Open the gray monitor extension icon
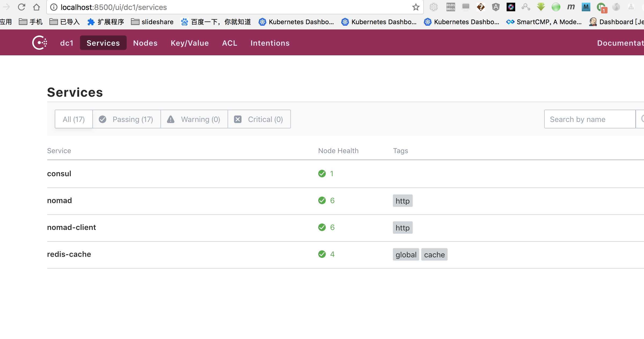Screen dimensions: 644x339 coord(466,7)
